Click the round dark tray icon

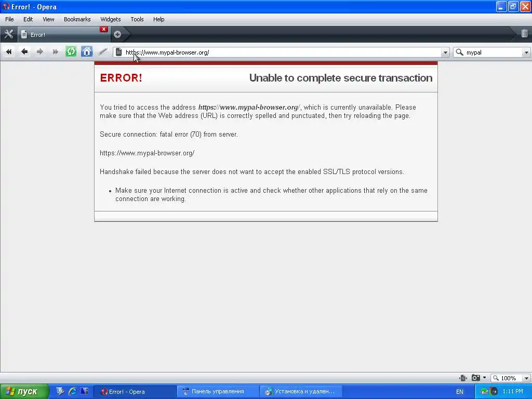pos(494,392)
